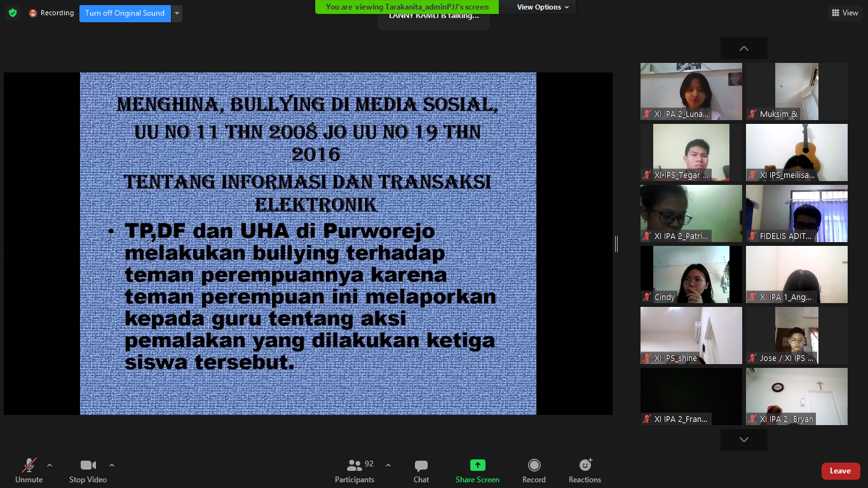The image size is (868, 488).
Task: Select the Cindy video thumbnail
Action: pyautogui.click(x=691, y=274)
